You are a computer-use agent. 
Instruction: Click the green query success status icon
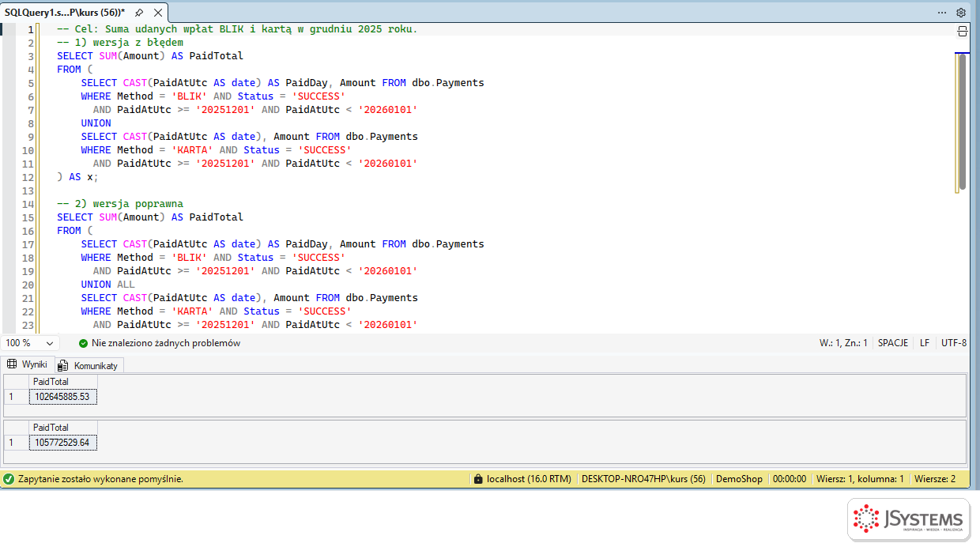point(9,479)
